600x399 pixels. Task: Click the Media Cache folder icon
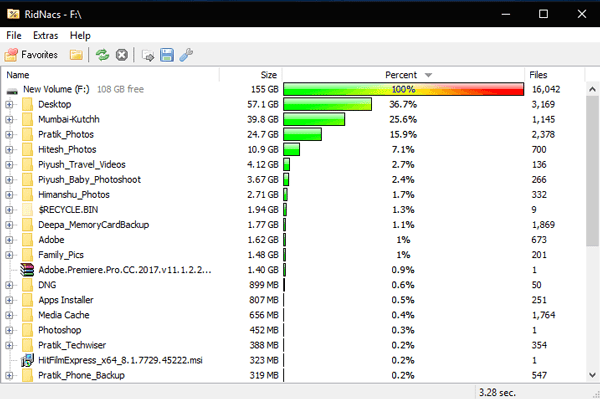point(27,315)
